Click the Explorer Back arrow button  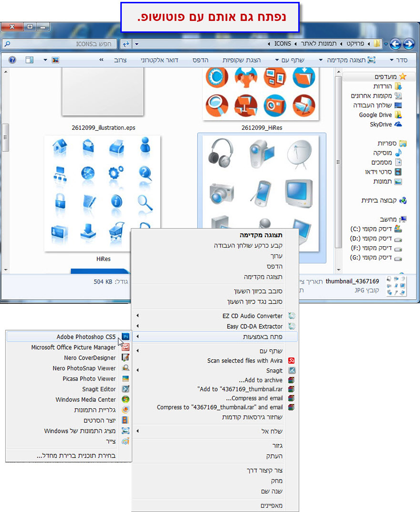409,44
